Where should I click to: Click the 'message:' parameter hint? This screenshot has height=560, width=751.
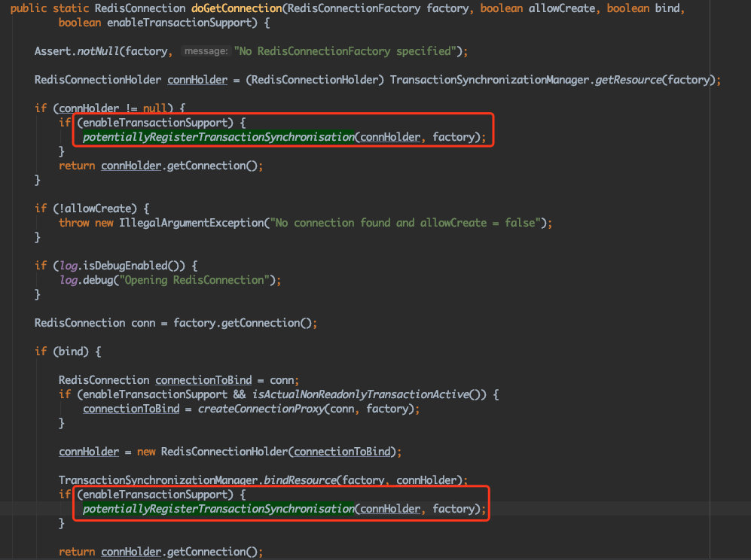coord(206,51)
